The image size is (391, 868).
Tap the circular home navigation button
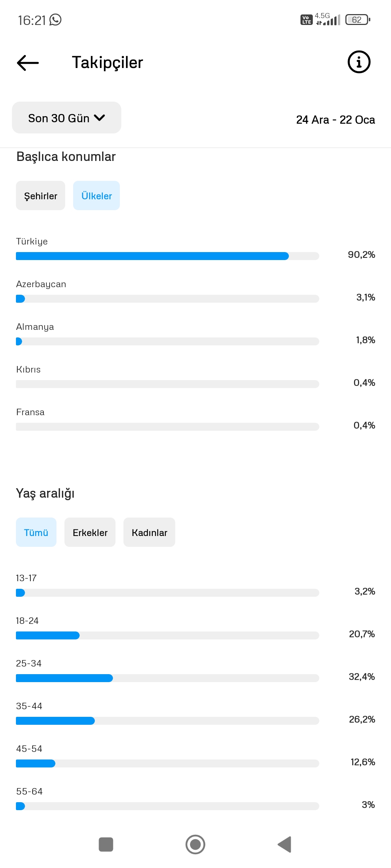(195, 844)
